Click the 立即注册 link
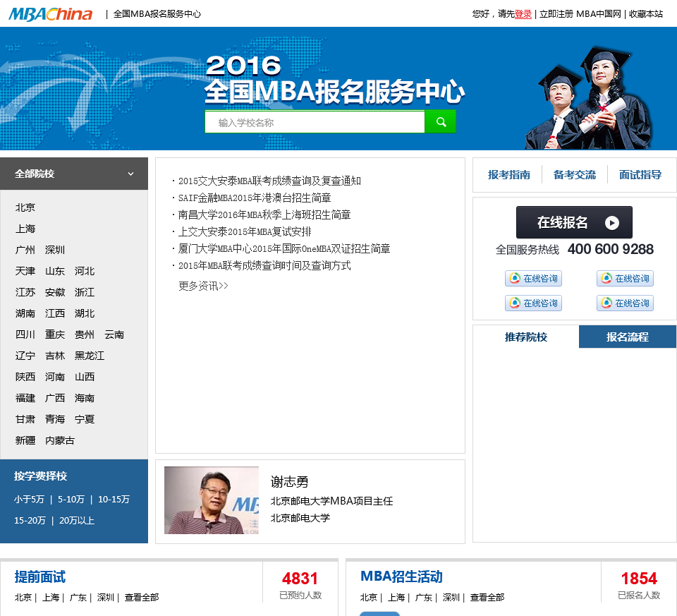The width and height of the screenshot is (677, 616). (556, 14)
